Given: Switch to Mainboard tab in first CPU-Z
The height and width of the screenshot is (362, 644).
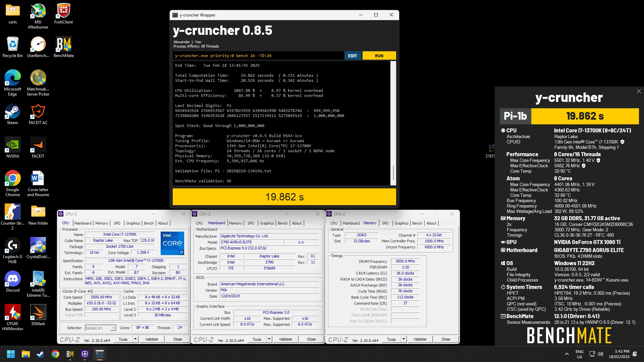Looking at the screenshot, I should click(x=83, y=223).
